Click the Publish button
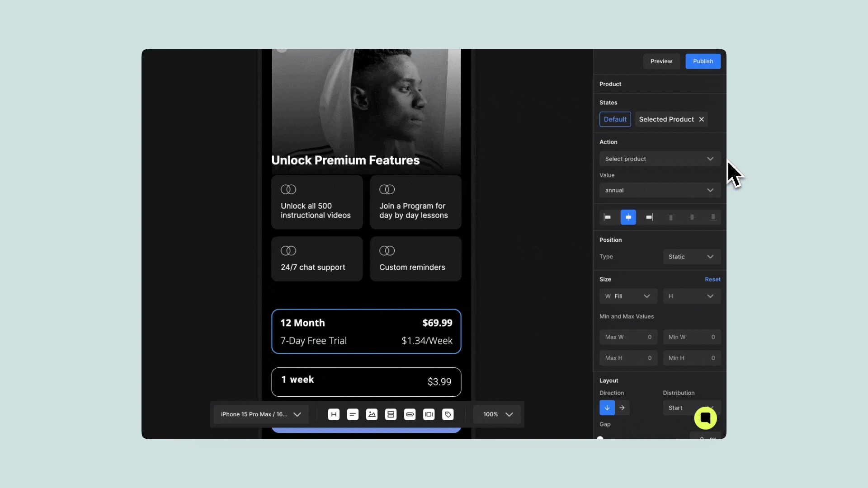The height and width of the screenshot is (488, 868). tap(703, 61)
